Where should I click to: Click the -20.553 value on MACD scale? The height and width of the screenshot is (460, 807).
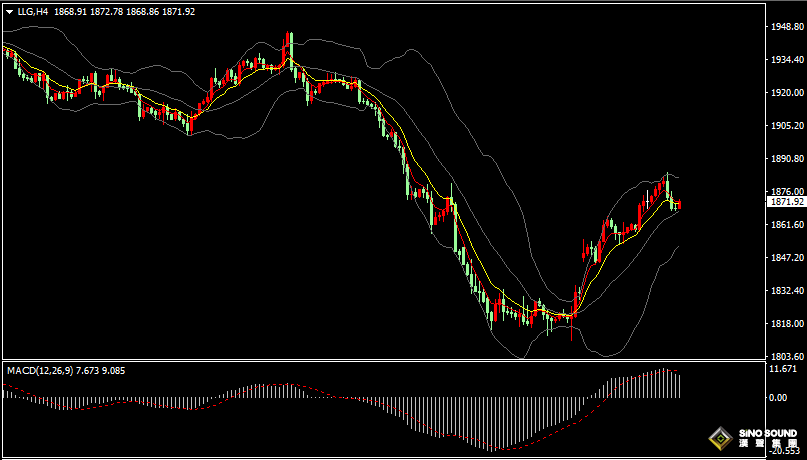tap(785, 452)
